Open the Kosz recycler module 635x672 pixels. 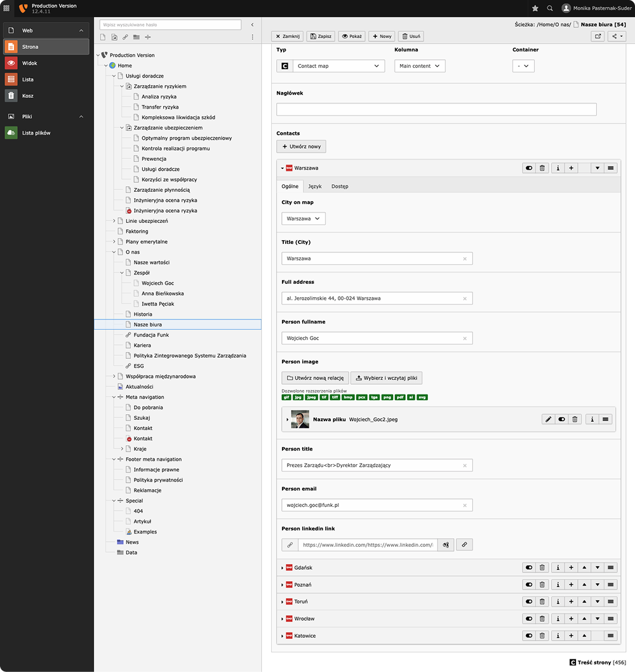coord(27,96)
